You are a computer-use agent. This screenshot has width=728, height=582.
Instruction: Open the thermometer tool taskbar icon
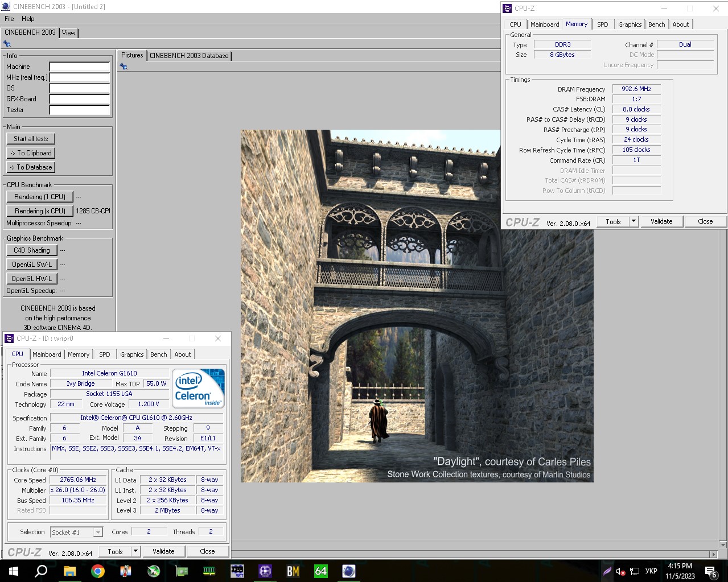pos(126,571)
